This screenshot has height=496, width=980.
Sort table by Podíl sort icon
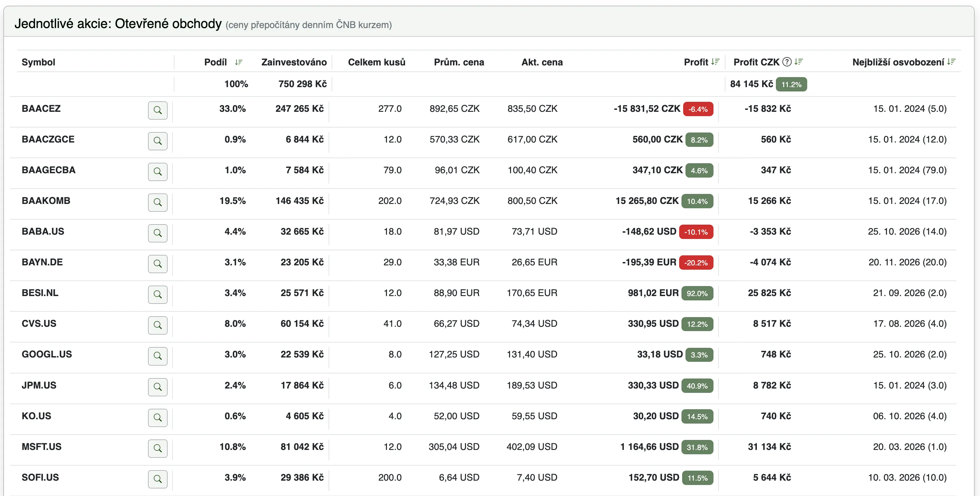(238, 62)
